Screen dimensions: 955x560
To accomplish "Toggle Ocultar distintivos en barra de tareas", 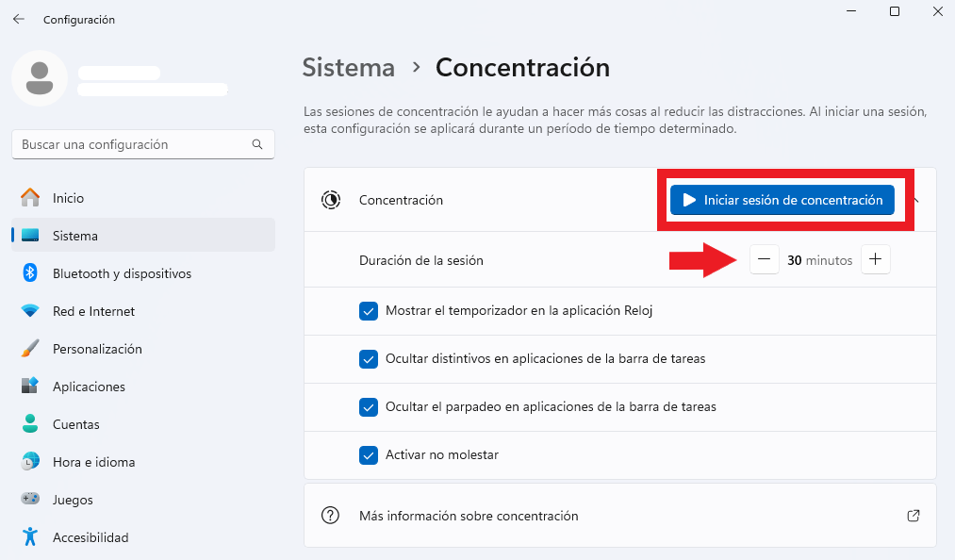I will click(369, 359).
